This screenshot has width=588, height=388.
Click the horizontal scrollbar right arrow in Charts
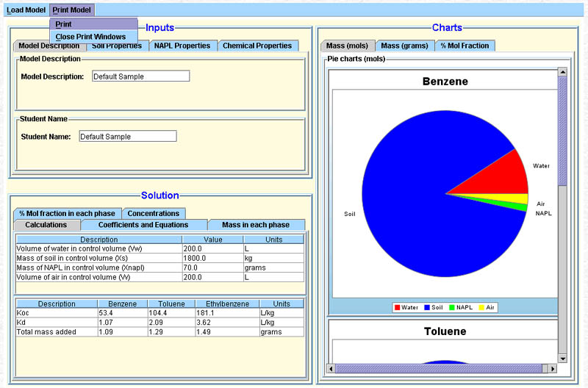(x=553, y=367)
